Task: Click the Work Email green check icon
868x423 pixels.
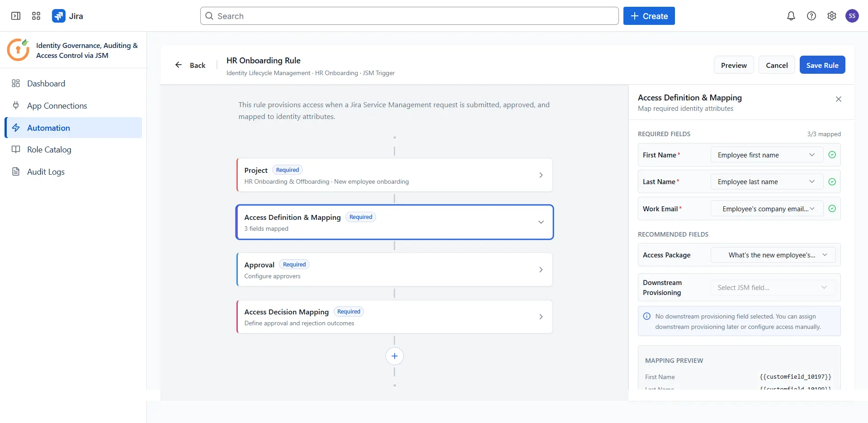Action: 832,209
